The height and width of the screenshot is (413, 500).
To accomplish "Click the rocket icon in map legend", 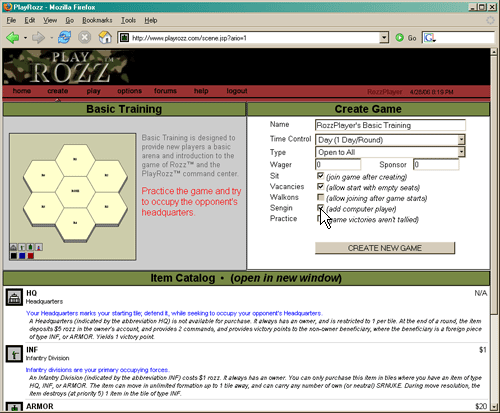I will (39, 247).
